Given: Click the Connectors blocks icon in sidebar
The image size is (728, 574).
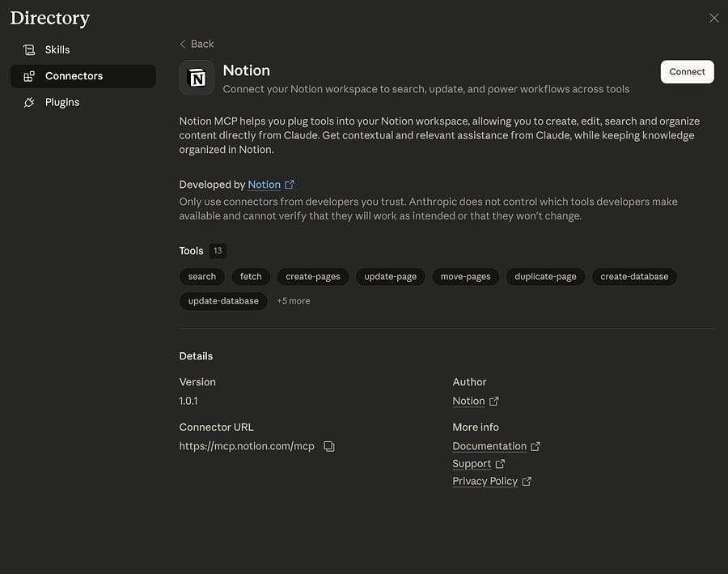Looking at the screenshot, I should 29,76.
